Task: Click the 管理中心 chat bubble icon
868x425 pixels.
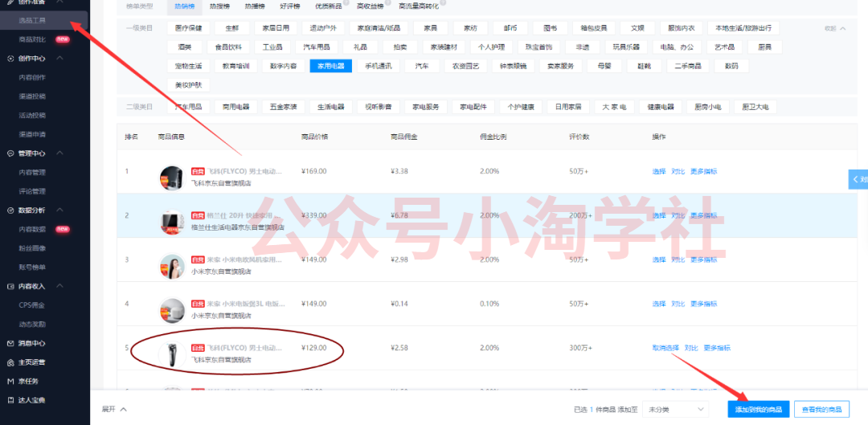Action: tap(10, 153)
